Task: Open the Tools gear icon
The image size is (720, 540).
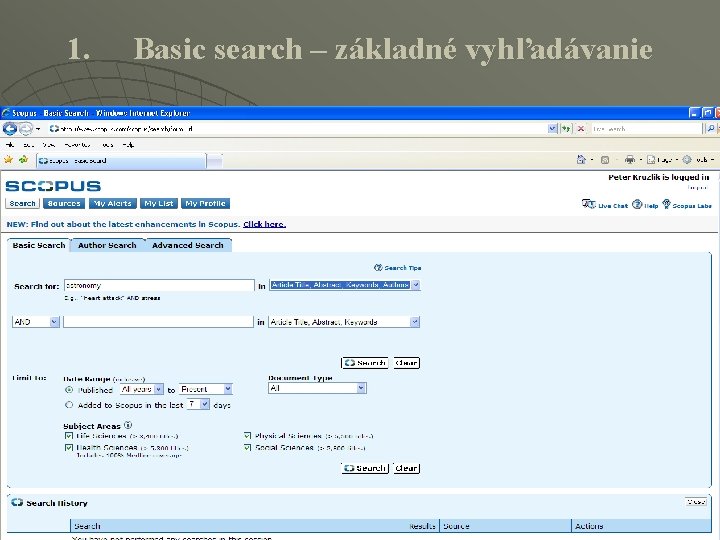Action: (x=687, y=160)
